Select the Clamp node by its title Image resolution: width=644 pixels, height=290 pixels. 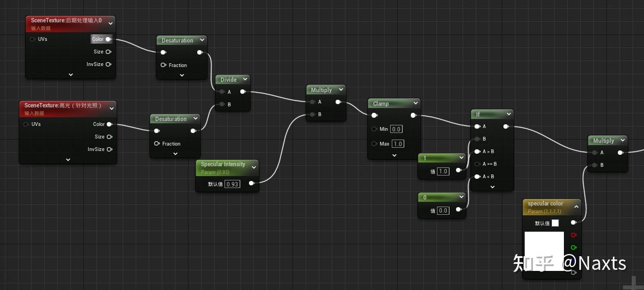point(381,104)
